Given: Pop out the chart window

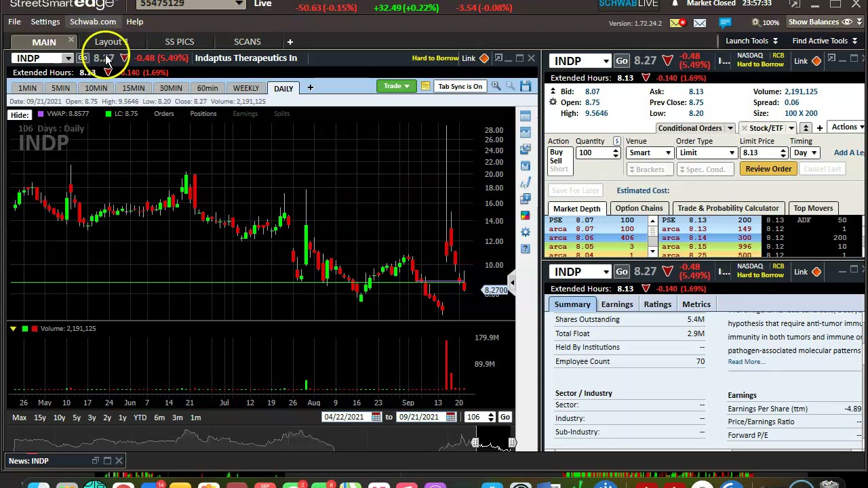Looking at the screenshot, I should 498,58.
